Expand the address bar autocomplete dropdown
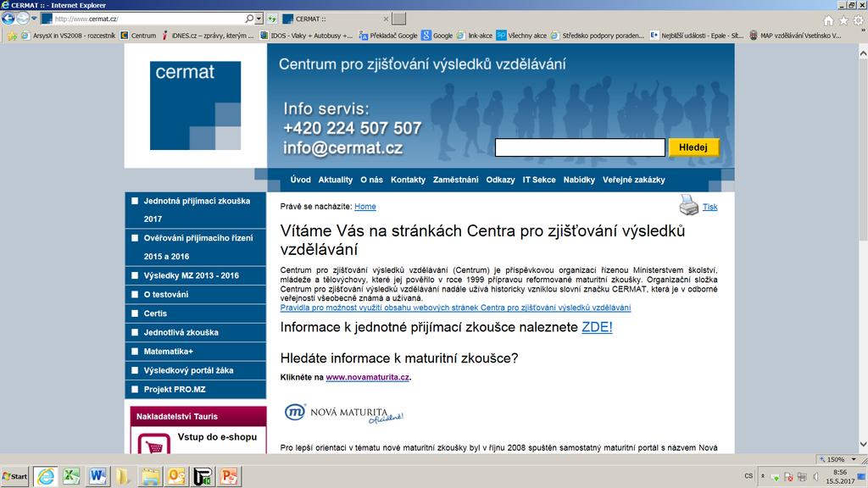The image size is (868, 488). point(259,19)
